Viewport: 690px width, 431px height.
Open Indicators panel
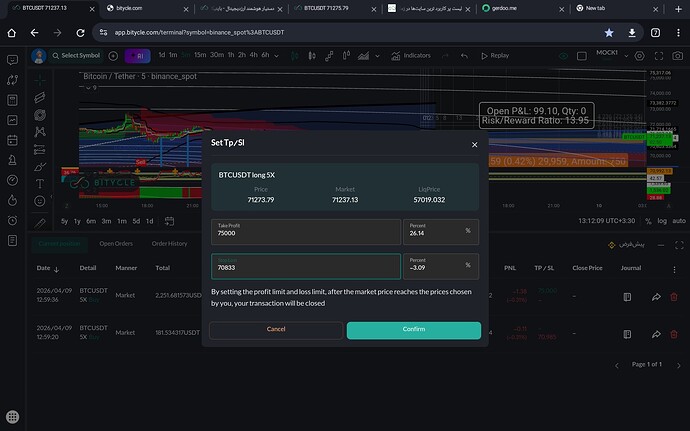coord(411,55)
